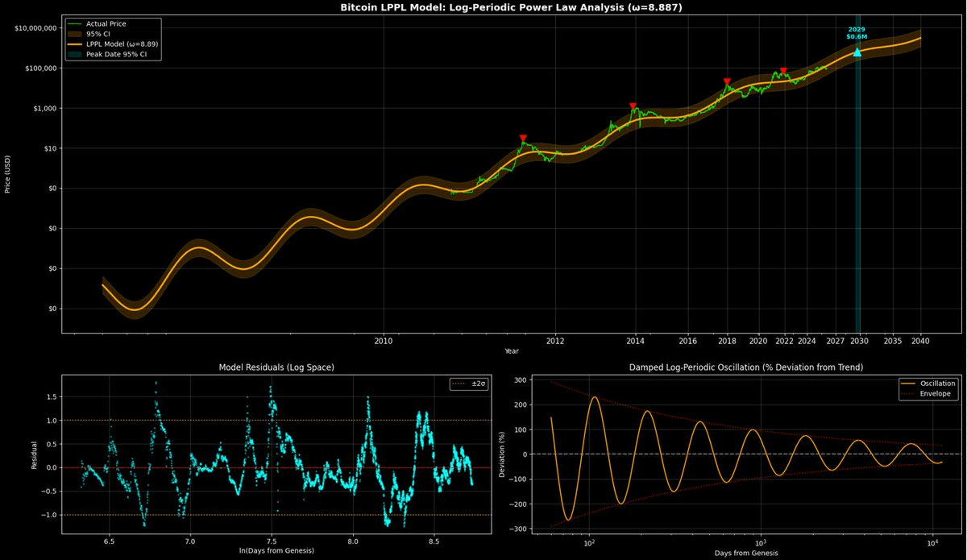Click the ln(Days from Genesis) axis label
This screenshot has width=967, height=560.
[276, 550]
